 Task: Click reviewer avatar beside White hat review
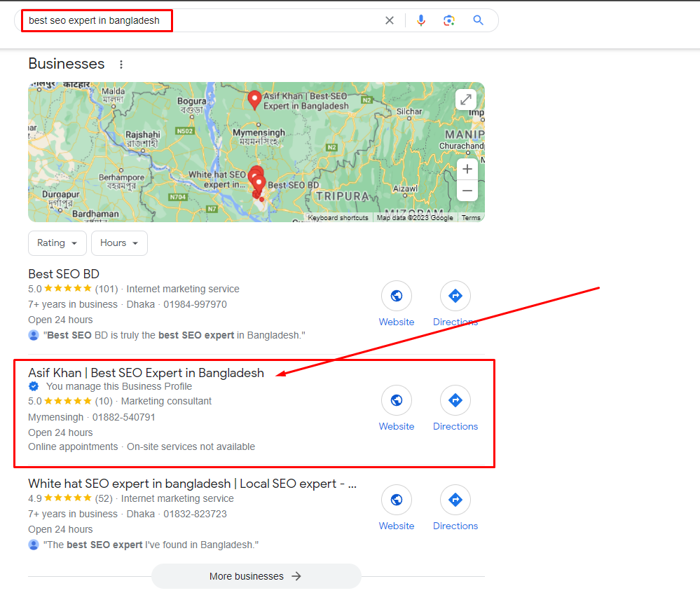pos(34,545)
